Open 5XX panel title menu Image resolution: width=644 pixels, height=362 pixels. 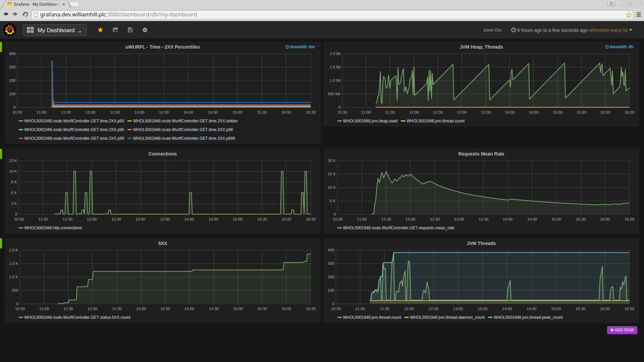163,243
